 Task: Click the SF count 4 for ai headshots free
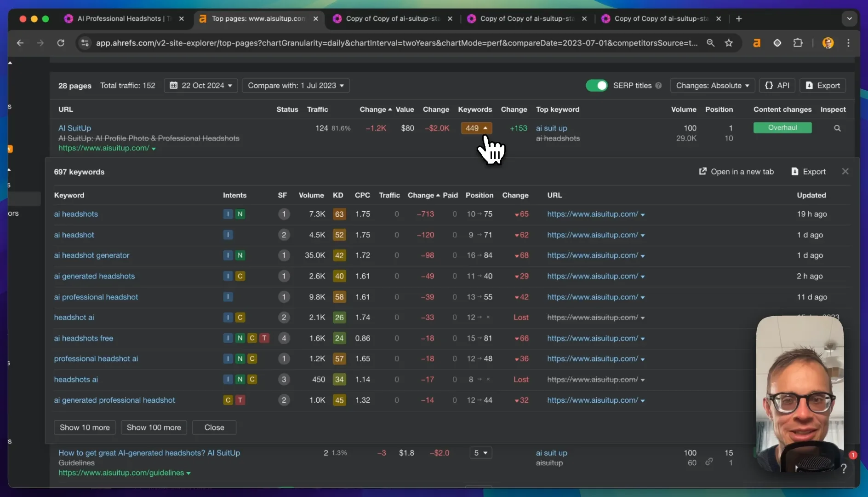coord(284,338)
